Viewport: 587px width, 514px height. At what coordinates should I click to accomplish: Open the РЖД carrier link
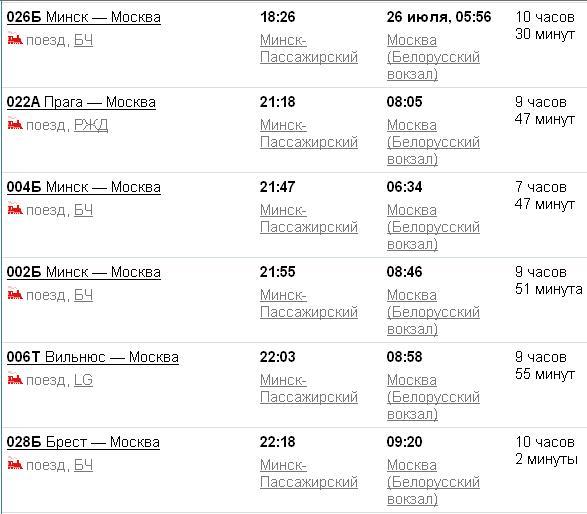coord(91,125)
